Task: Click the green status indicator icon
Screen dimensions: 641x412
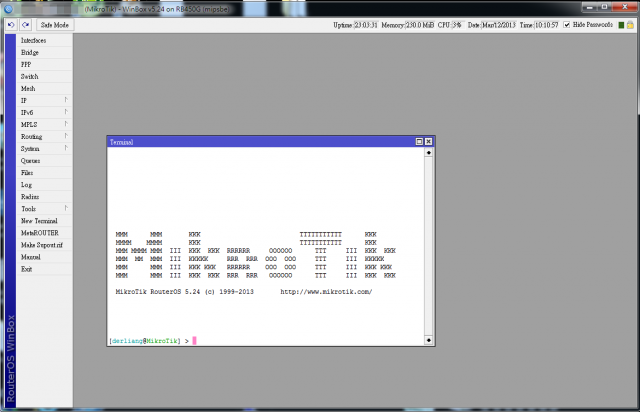Action: [621, 25]
